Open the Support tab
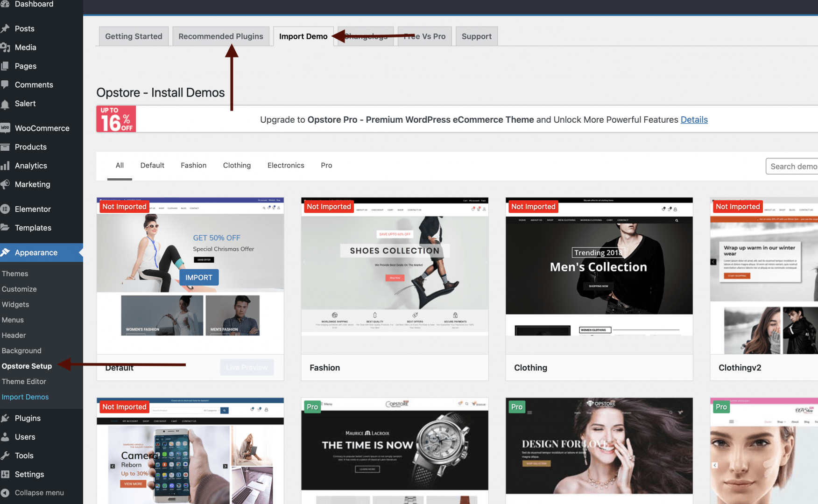This screenshot has width=818, height=504. [477, 36]
